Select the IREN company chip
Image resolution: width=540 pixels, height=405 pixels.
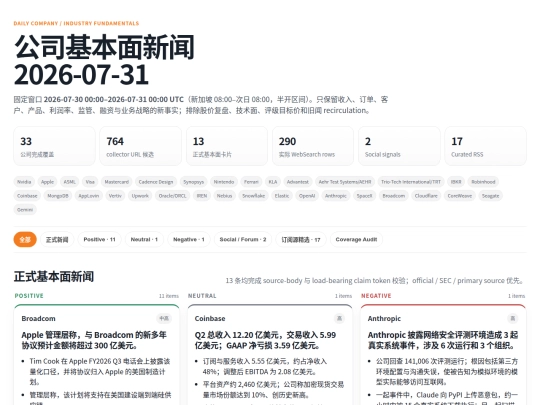202,196
